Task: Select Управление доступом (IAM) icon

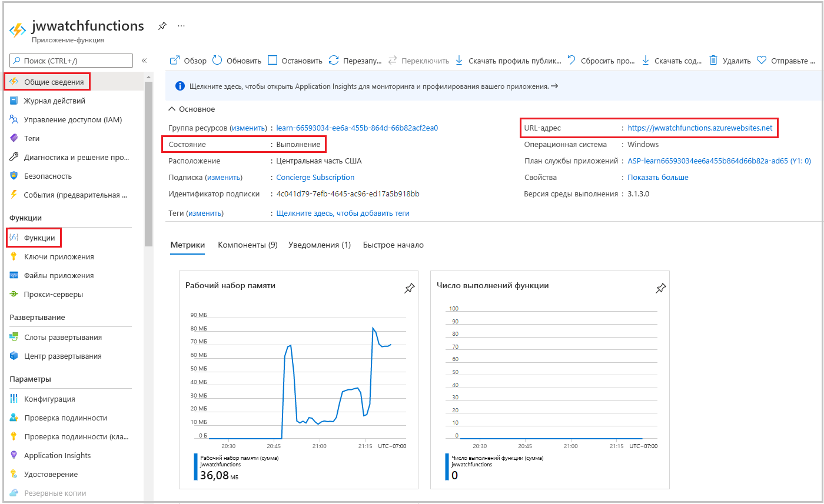Action: coord(14,119)
